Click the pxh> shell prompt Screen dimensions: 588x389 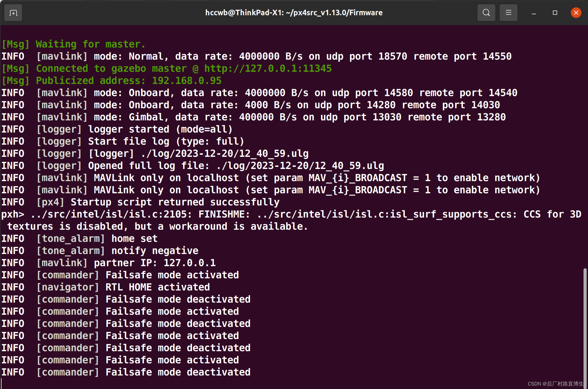point(13,214)
